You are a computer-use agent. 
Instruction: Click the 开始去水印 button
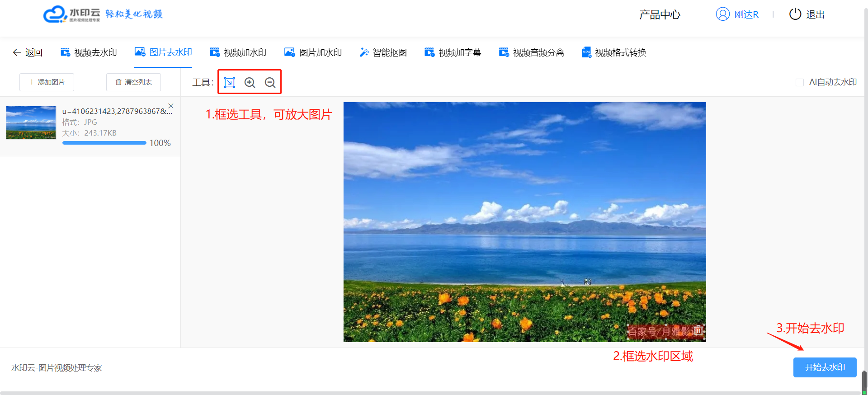point(825,367)
